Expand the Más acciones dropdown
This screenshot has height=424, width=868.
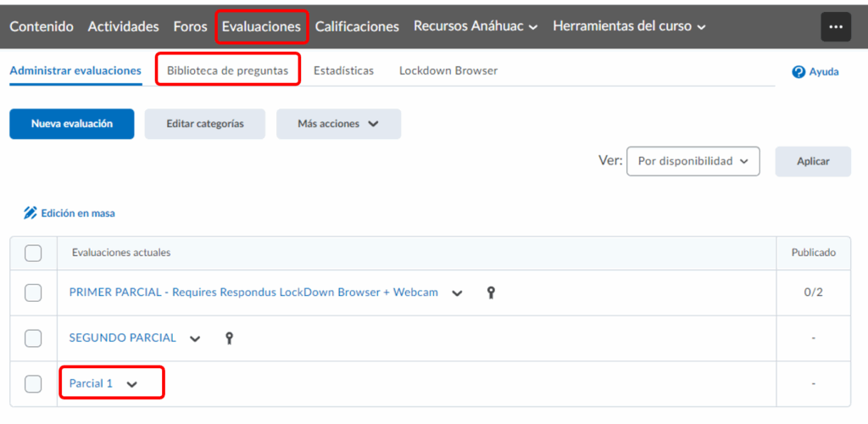[338, 124]
